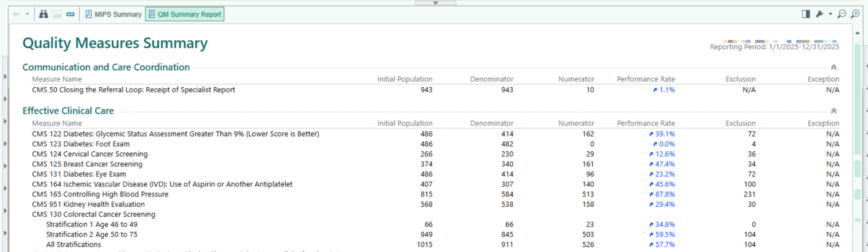Click denominator 845 for Stratification 2

pyautogui.click(x=507, y=235)
